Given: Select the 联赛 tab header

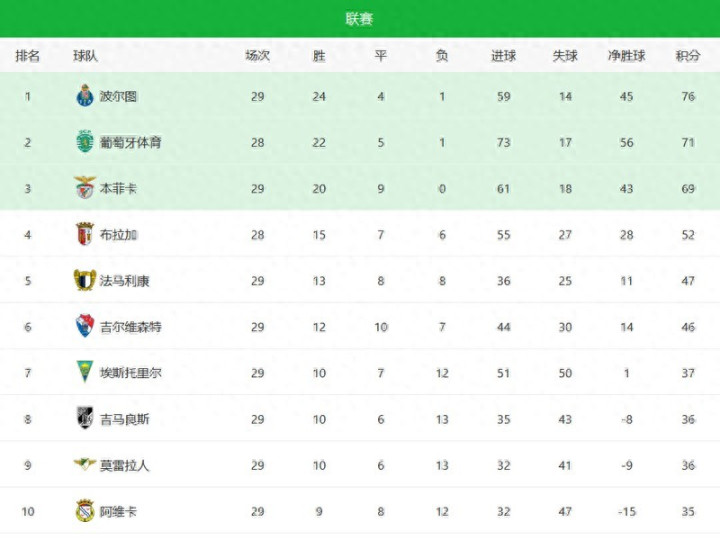Looking at the screenshot, I should point(360,19).
